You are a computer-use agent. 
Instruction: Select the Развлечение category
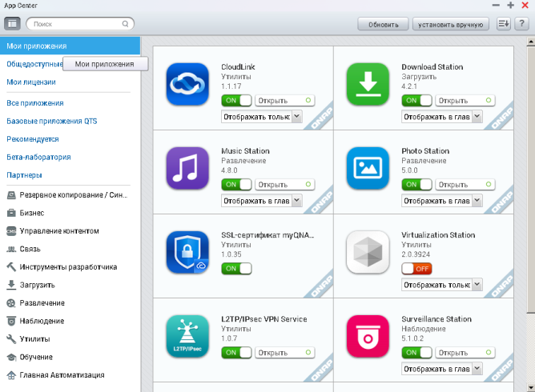(35, 303)
